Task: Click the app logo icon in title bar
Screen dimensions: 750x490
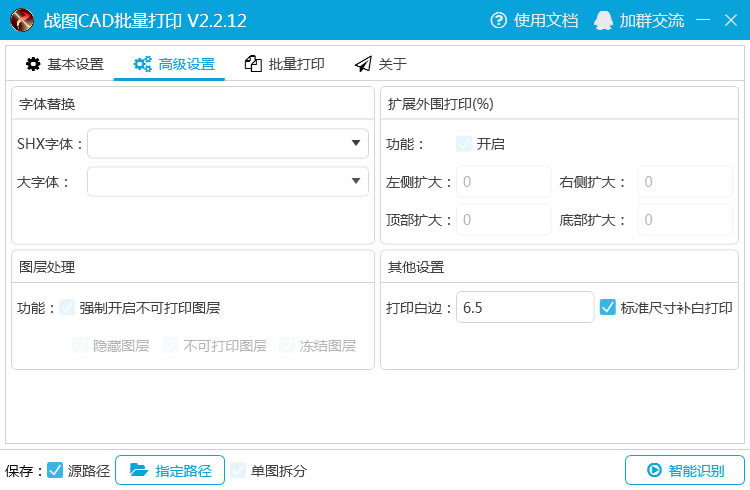Action: tap(22, 20)
